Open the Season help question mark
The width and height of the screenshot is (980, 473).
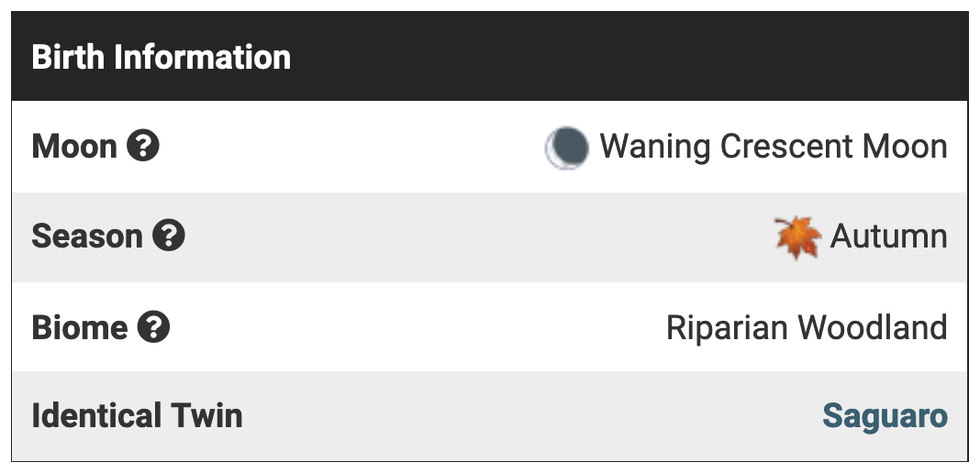(x=169, y=236)
